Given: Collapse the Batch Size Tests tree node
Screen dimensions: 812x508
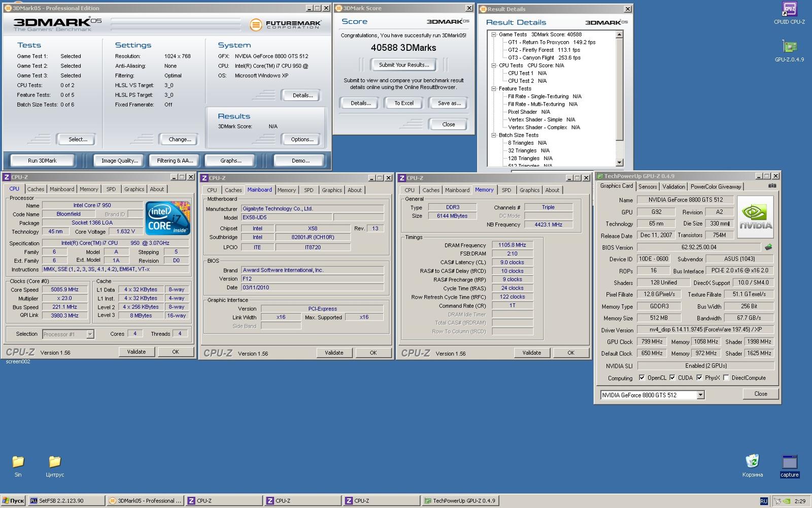Looking at the screenshot, I should (x=493, y=135).
